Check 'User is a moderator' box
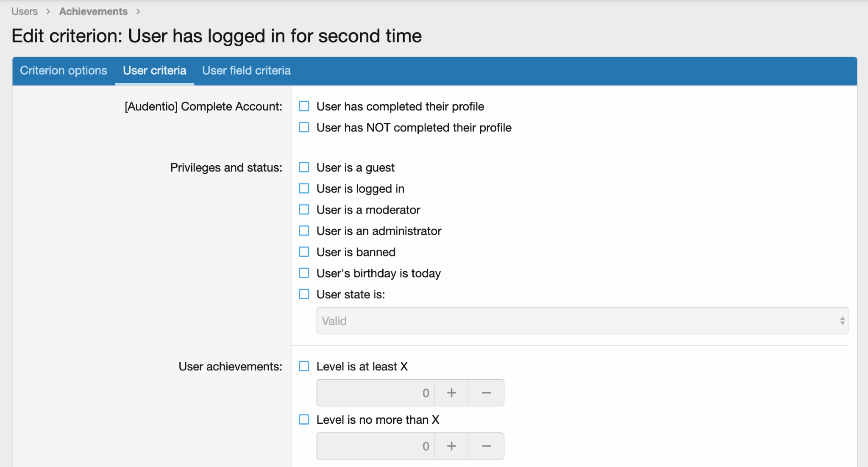868x467 pixels. (304, 210)
